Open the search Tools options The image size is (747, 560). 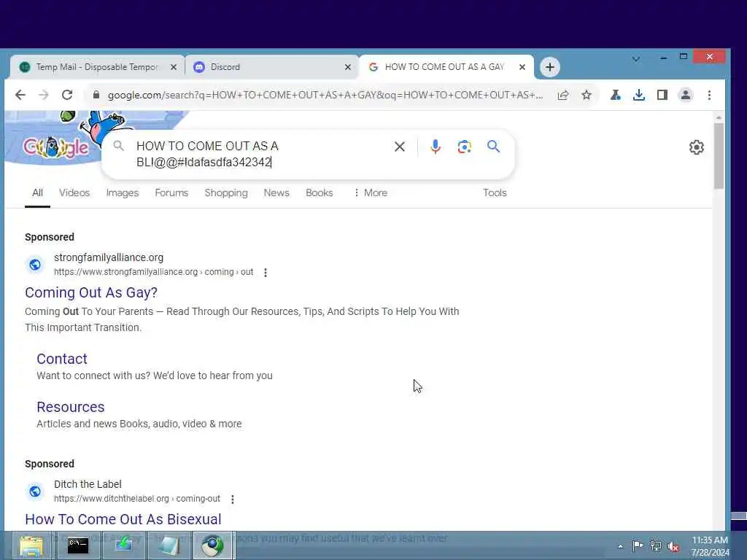click(x=495, y=192)
